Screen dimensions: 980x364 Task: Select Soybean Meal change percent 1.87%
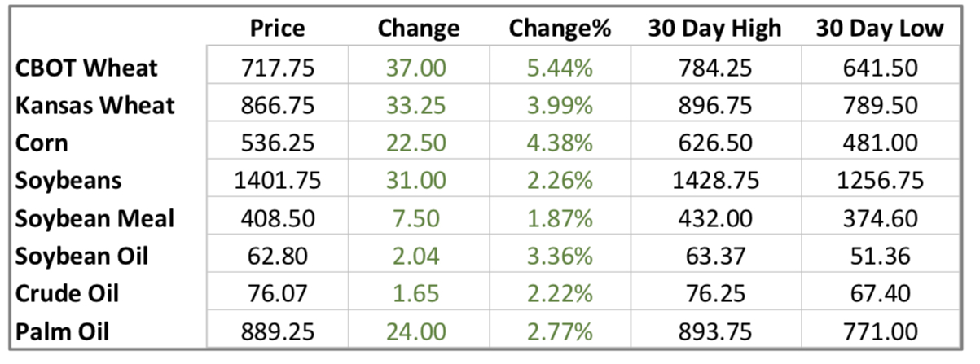(560, 218)
